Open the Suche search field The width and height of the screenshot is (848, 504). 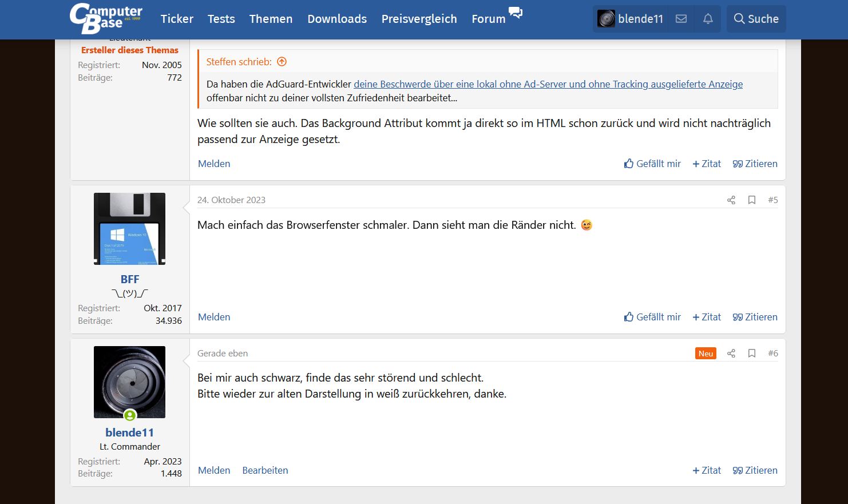(x=756, y=18)
